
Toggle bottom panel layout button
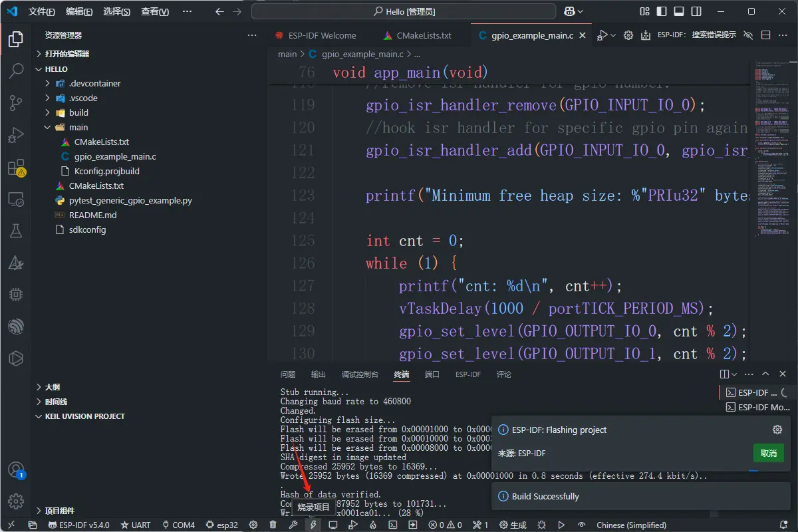tap(678, 11)
